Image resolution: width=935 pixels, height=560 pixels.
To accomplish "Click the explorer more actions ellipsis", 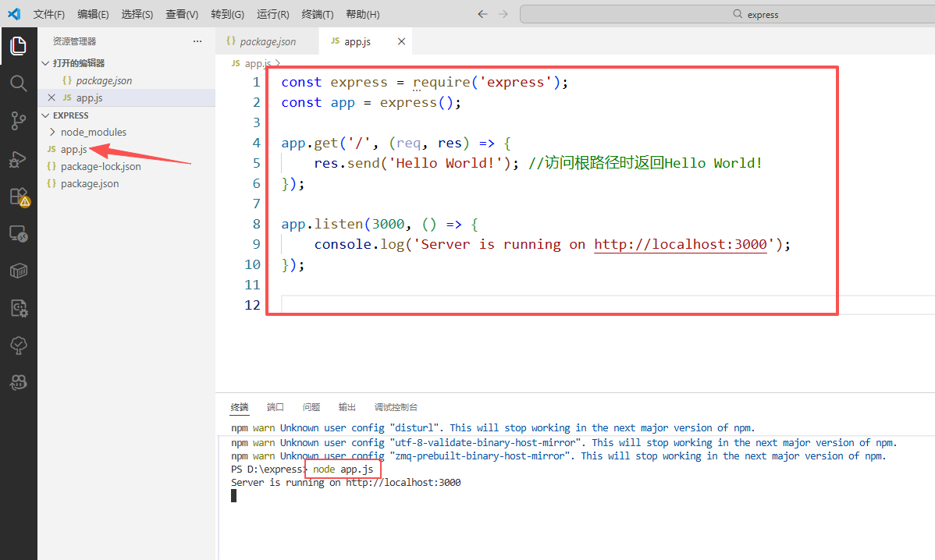I will tap(197, 41).
